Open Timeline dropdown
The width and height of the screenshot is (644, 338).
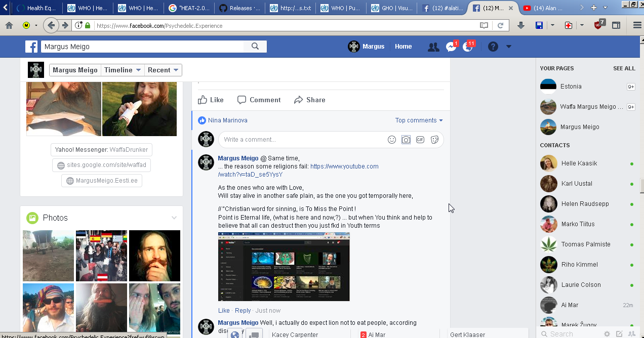pos(122,70)
